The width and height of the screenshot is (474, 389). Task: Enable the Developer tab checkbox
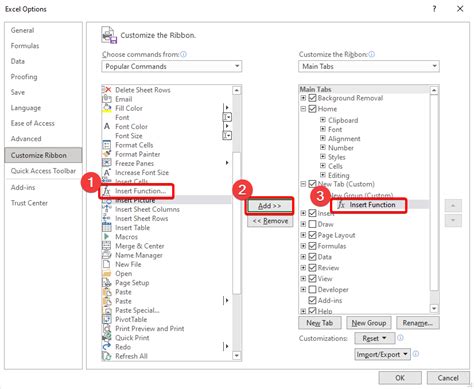pos(312,289)
